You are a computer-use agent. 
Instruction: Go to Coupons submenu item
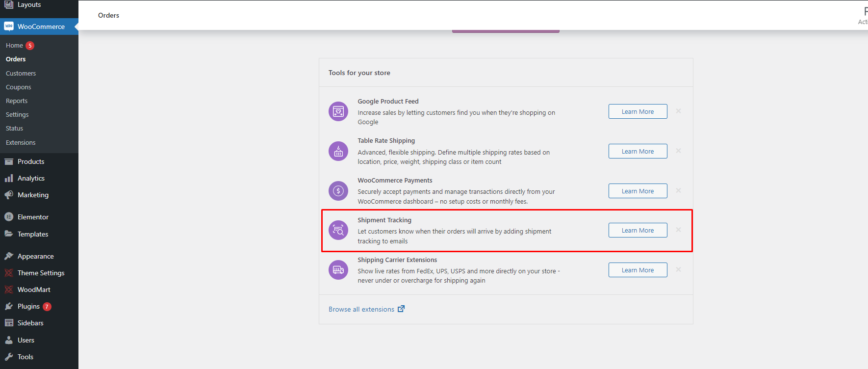pos(19,87)
